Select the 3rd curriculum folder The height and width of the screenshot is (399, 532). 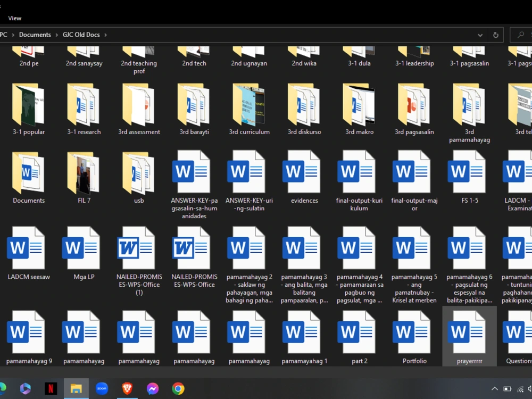point(249,109)
